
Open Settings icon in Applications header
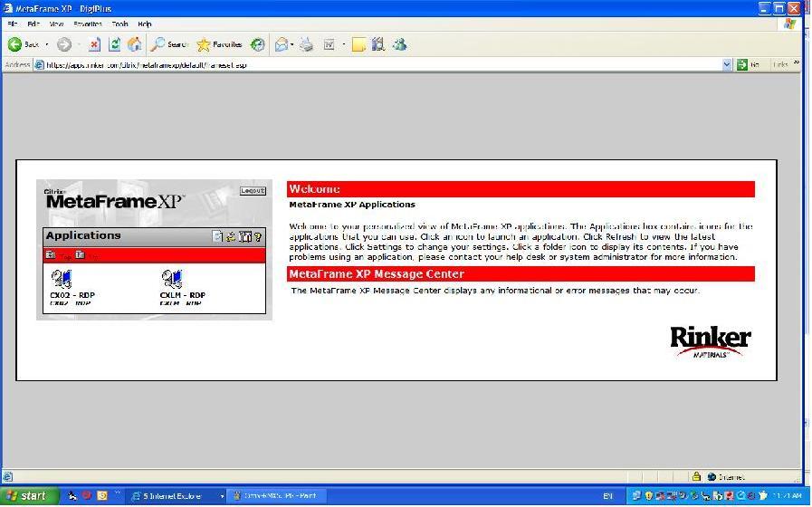[244, 237]
